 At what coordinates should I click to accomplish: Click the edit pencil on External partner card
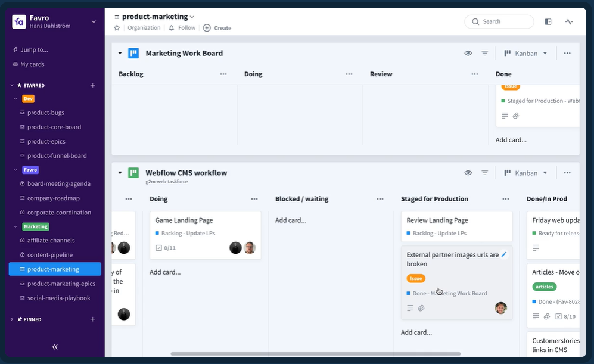pos(504,254)
